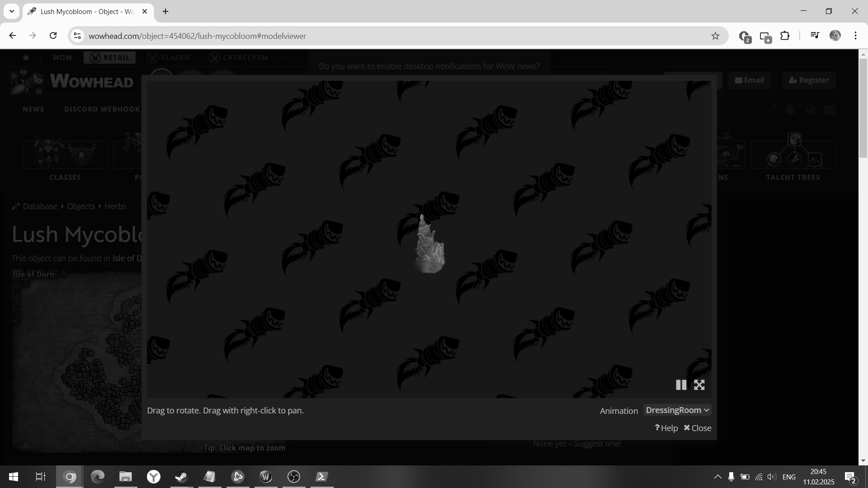This screenshot has height=488, width=868.
Task: Open File Explorer from taskbar
Action: point(126,477)
